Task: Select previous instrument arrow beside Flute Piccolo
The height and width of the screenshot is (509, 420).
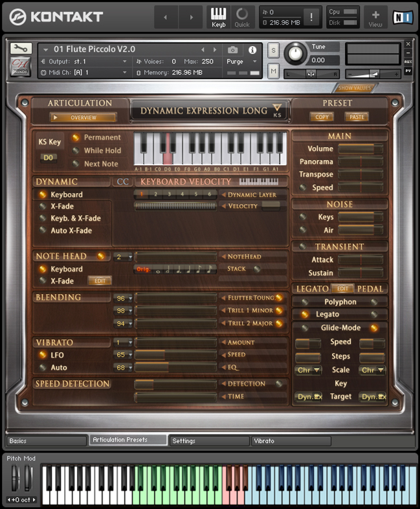Action: click(203, 50)
